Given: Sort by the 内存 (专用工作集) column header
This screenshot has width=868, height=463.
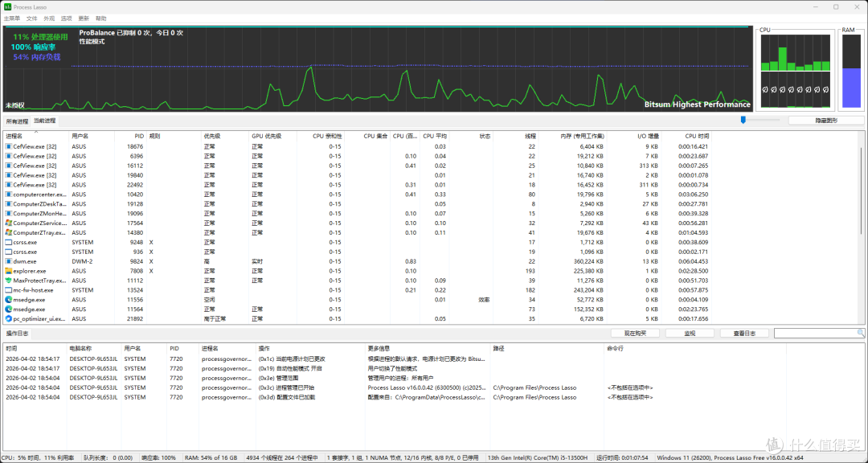Looking at the screenshot, I should (x=572, y=136).
